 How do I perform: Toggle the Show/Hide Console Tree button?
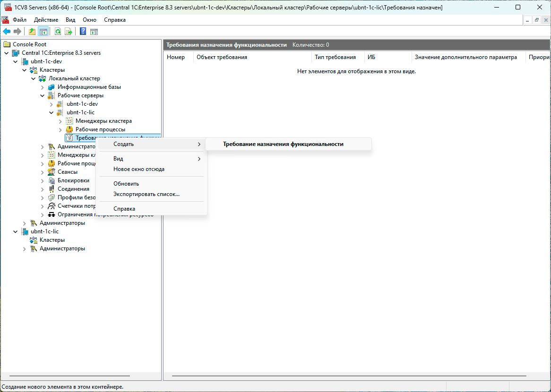[43, 32]
